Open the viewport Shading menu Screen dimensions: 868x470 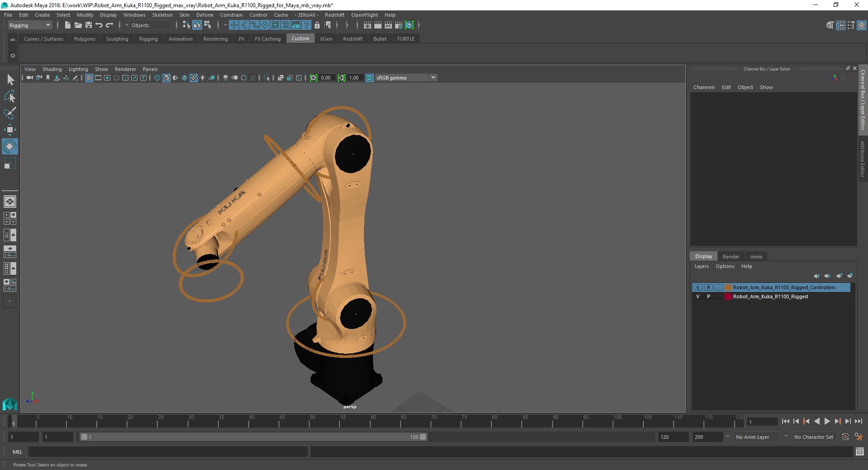pyautogui.click(x=52, y=69)
